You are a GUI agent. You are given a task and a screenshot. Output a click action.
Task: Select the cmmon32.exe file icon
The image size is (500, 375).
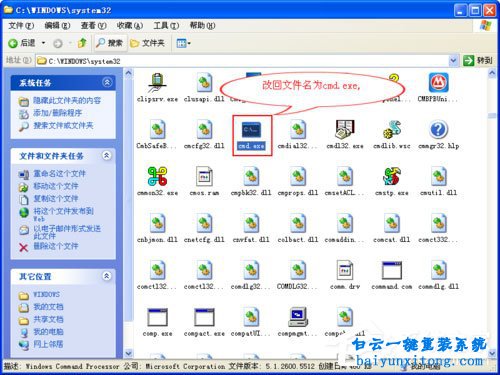pos(157,176)
